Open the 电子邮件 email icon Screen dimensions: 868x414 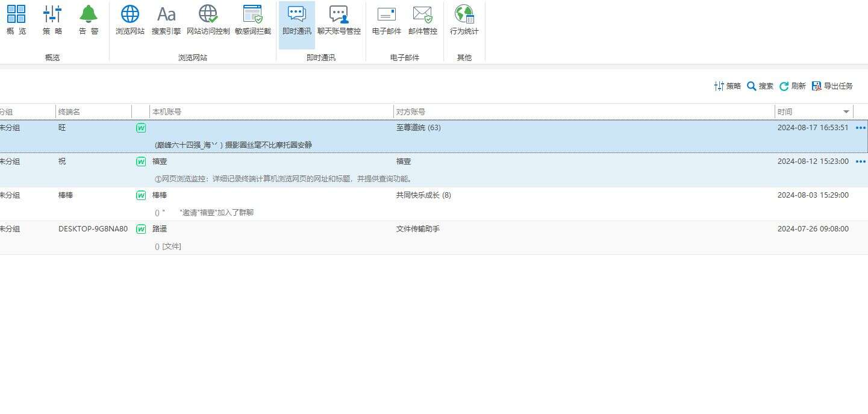tap(387, 20)
